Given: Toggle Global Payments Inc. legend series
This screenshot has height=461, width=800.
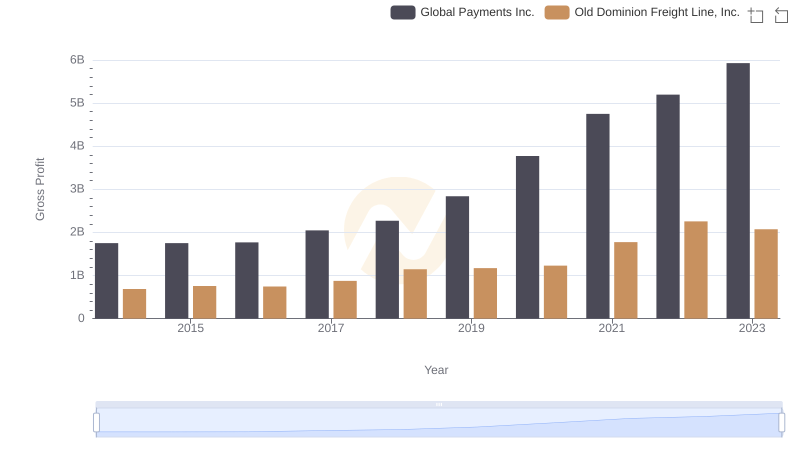Looking at the screenshot, I should click(462, 12).
